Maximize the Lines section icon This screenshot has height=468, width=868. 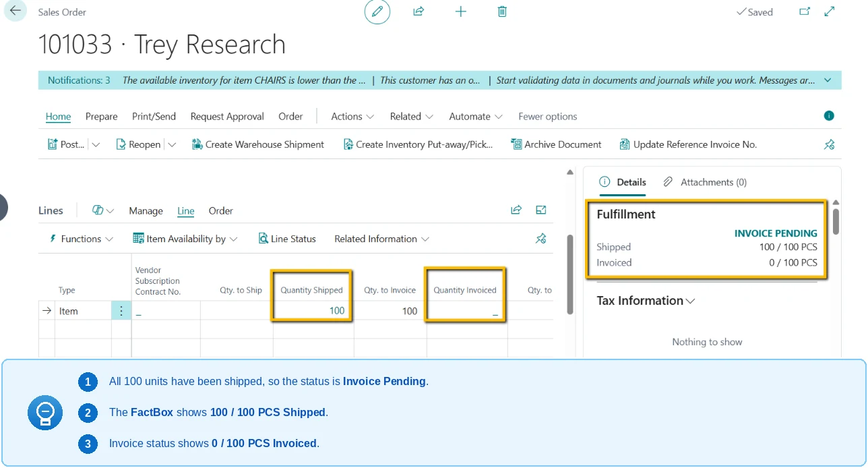[540, 210]
